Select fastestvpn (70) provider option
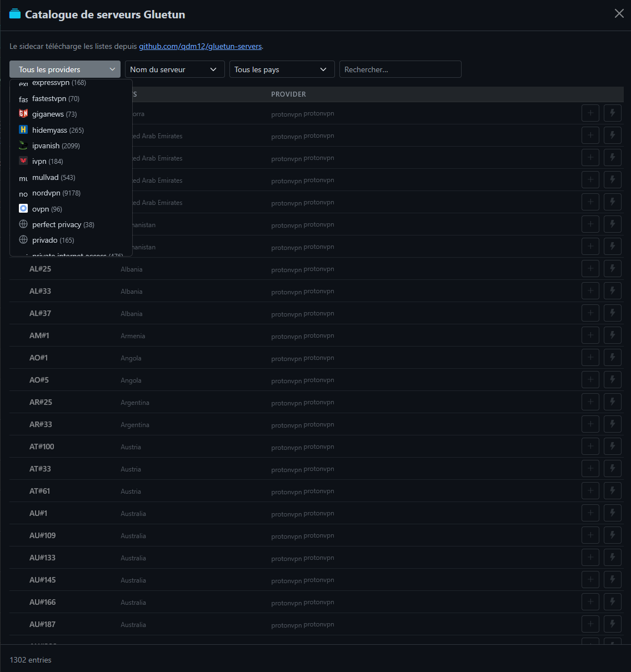The image size is (631, 672). 71,98
